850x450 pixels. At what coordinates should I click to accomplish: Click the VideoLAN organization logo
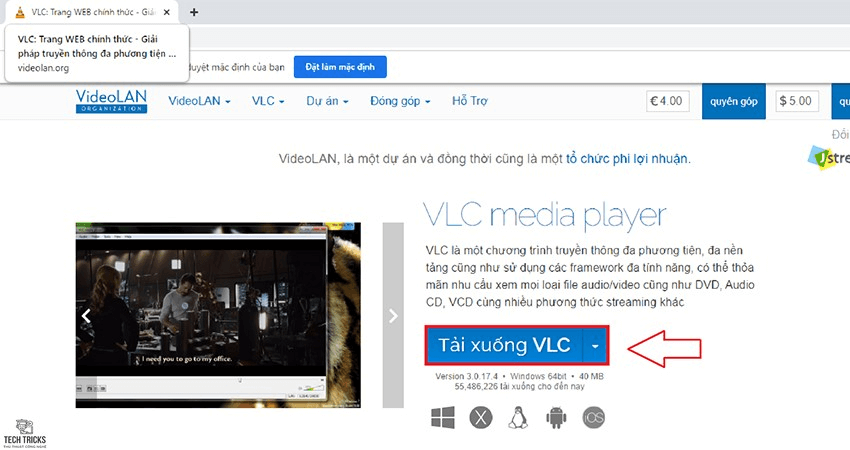click(x=111, y=101)
